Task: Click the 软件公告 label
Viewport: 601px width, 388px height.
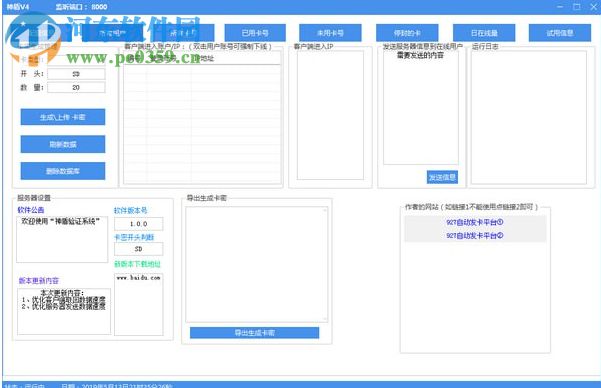Action: (x=31, y=210)
